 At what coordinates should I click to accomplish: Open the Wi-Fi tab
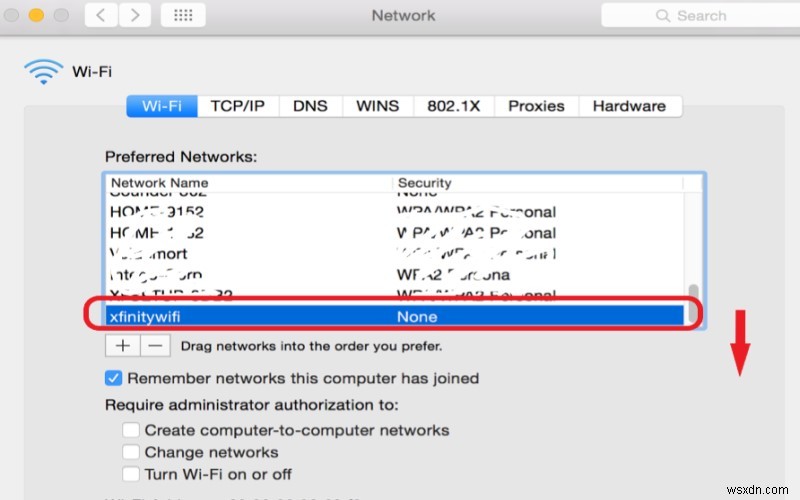click(x=162, y=106)
